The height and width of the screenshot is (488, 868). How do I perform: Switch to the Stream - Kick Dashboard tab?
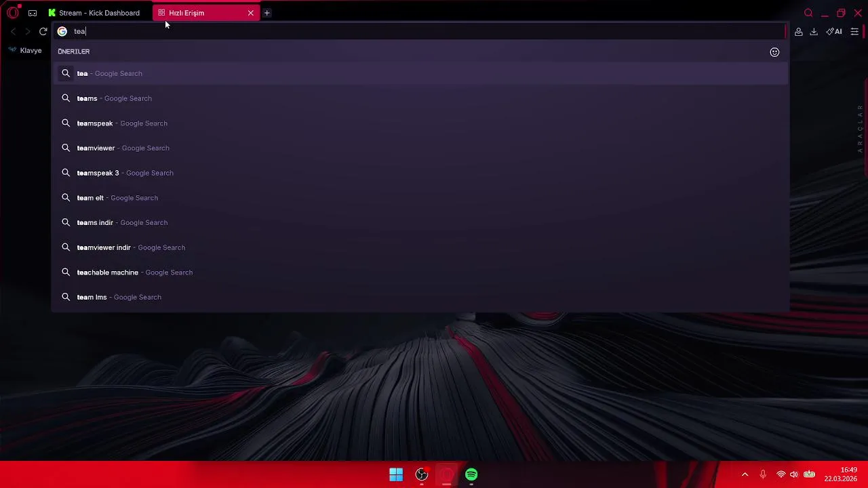click(95, 13)
